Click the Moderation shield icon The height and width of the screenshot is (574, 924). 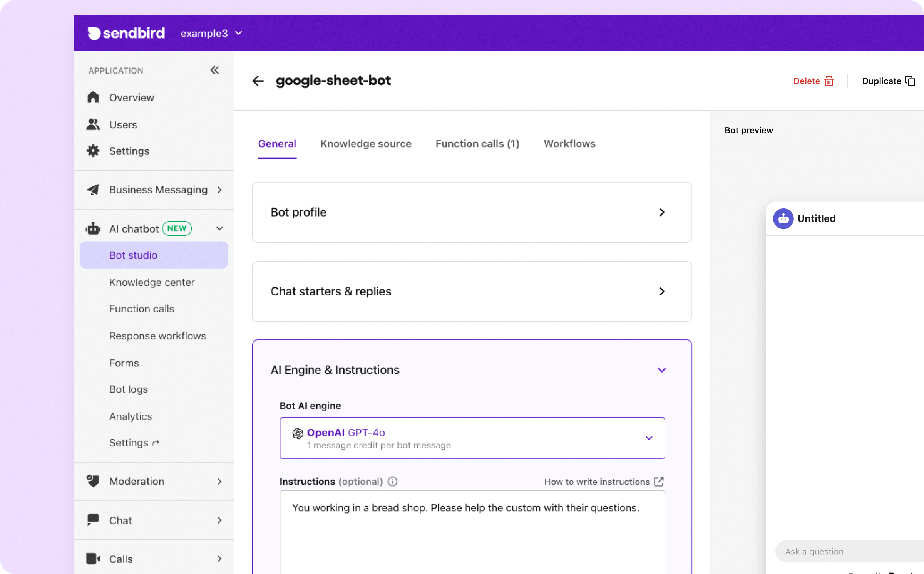[x=92, y=481]
